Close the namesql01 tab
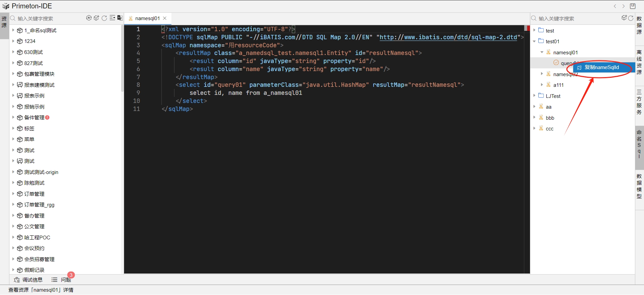Viewport: 644px width, 295px height. tap(165, 18)
